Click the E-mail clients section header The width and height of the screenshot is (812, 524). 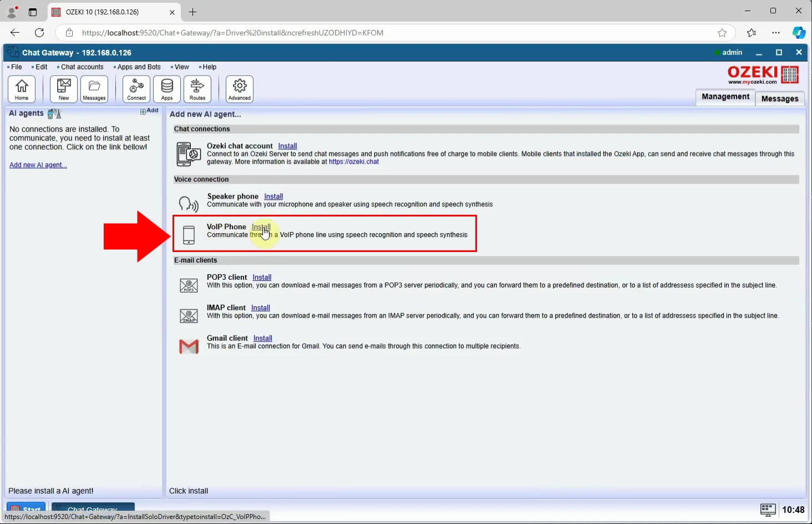tap(486, 260)
